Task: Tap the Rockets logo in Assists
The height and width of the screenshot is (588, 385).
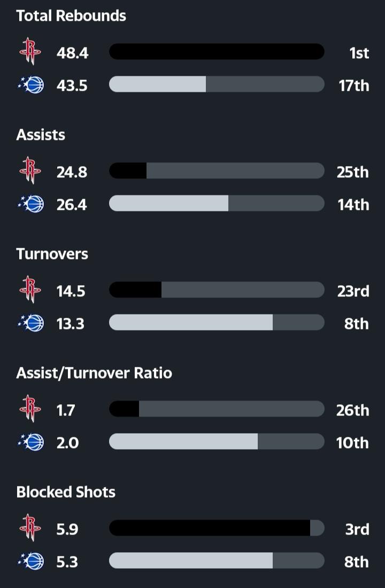Action: (x=30, y=171)
